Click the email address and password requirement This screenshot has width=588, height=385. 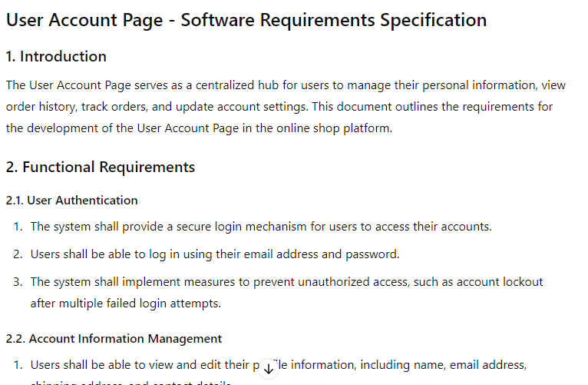click(215, 254)
